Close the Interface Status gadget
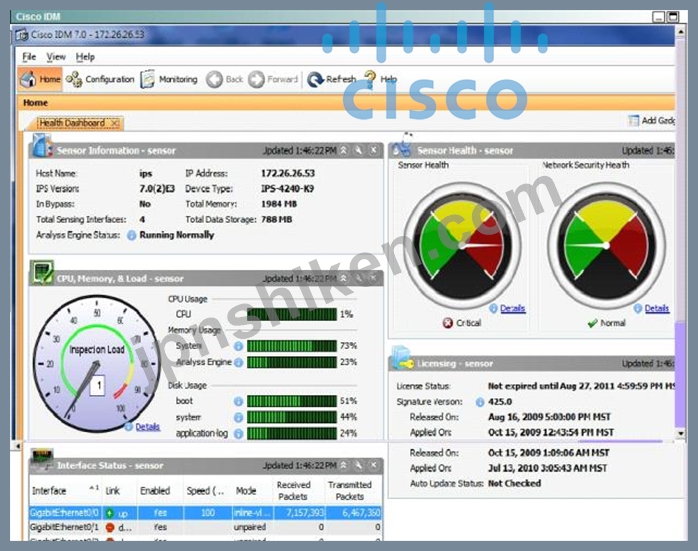 373,466
